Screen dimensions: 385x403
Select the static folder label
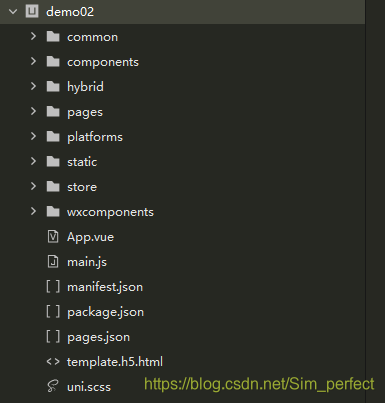pyautogui.click(x=82, y=162)
